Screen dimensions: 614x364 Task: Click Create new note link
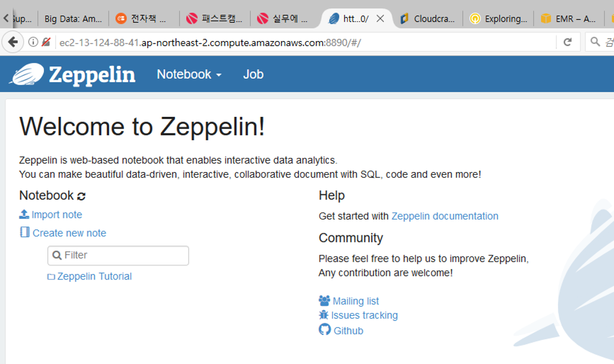[69, 233]
